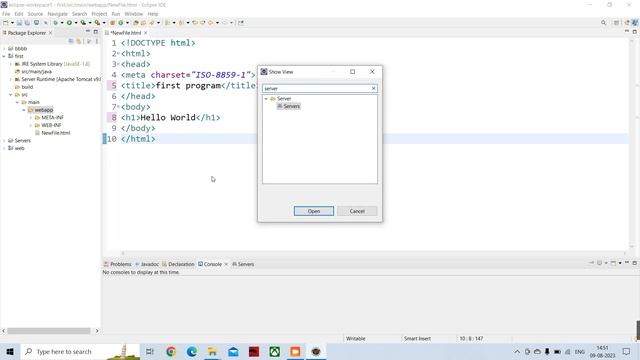Screen dimensions: 640x360
Task: Select the NewFile.html editor tab
Action: (125, 33)
